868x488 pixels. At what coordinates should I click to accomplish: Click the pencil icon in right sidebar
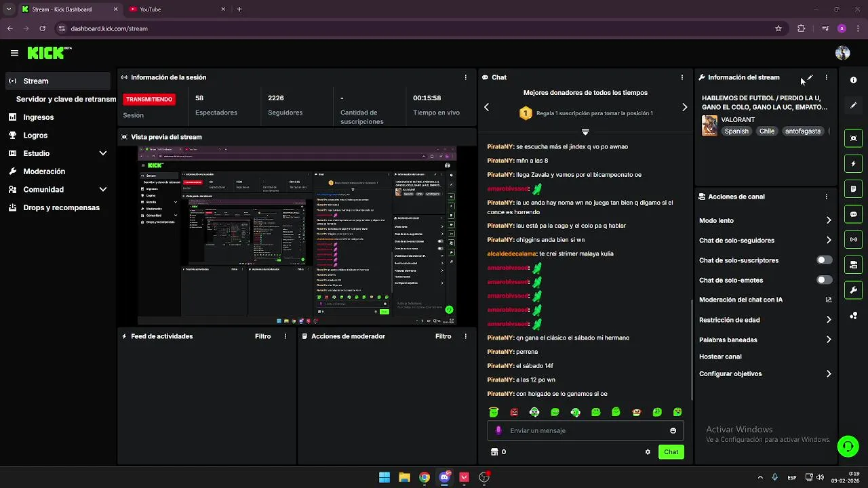[x=853, y=105]
